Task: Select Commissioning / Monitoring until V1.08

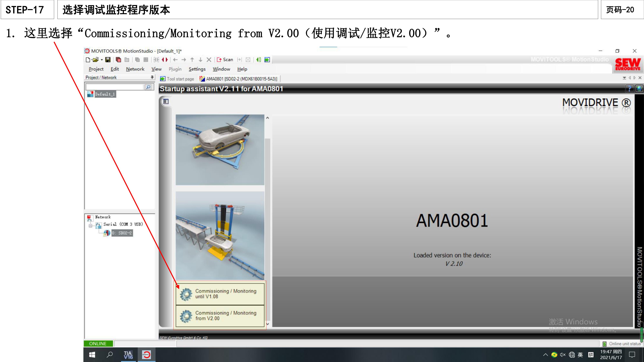Action: pos(219,294)
